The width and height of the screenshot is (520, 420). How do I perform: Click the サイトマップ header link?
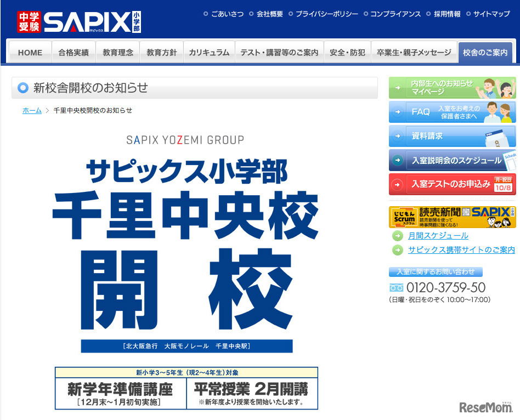(491, 14)
